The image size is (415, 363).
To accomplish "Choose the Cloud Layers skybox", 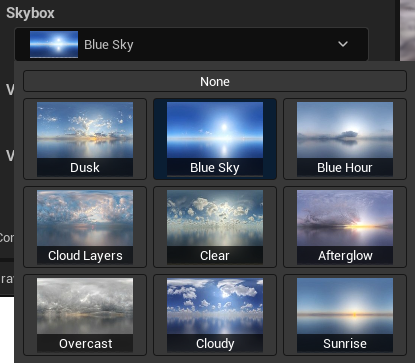I will [x=85, y=227].
